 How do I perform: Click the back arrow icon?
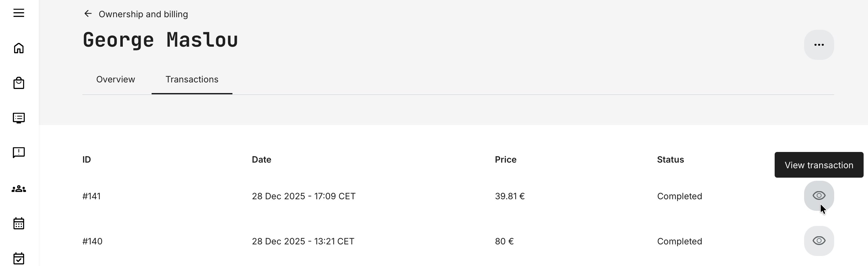88,14
